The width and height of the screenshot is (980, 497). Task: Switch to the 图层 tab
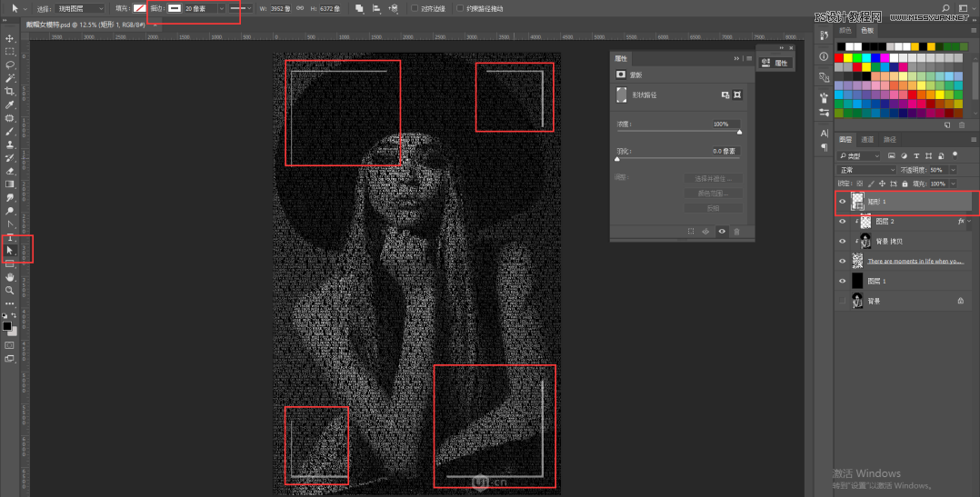(x=845, y=139)
